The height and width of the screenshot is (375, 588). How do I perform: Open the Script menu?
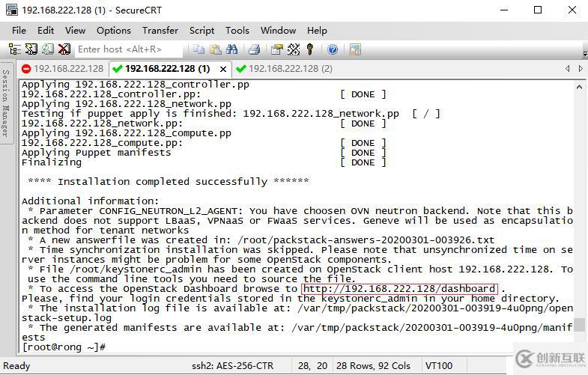click(201, 31)
